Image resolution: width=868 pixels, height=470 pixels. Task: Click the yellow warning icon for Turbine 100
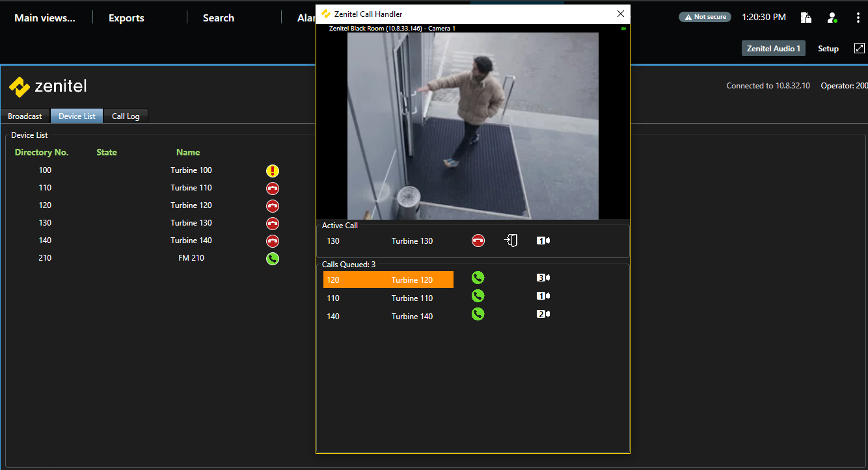coord(273,171)
